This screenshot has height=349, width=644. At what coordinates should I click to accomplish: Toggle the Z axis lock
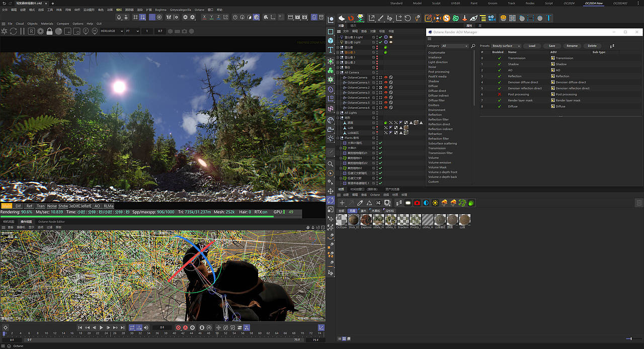(x=219, y=17)
